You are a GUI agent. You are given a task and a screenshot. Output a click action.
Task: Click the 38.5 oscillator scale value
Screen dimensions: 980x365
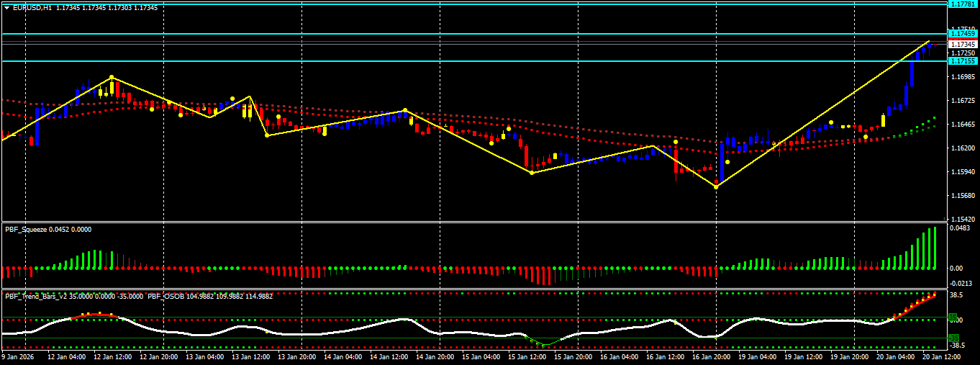tap(956, 295)
